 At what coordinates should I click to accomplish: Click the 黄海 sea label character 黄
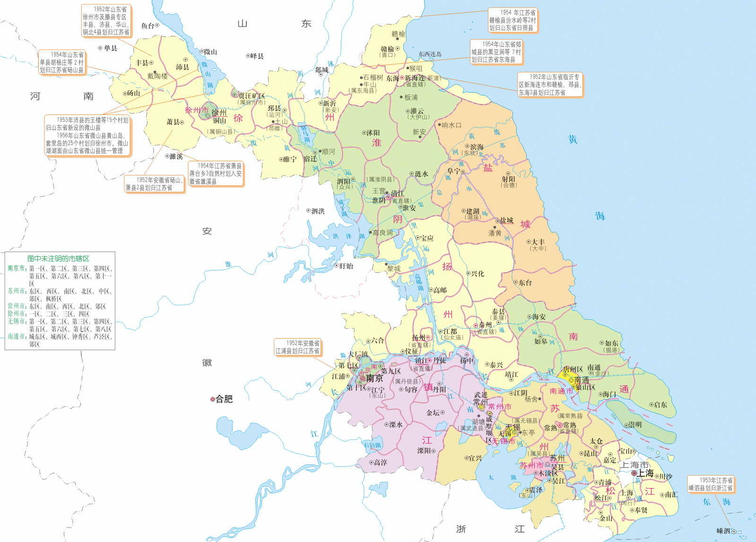(573, 139)
